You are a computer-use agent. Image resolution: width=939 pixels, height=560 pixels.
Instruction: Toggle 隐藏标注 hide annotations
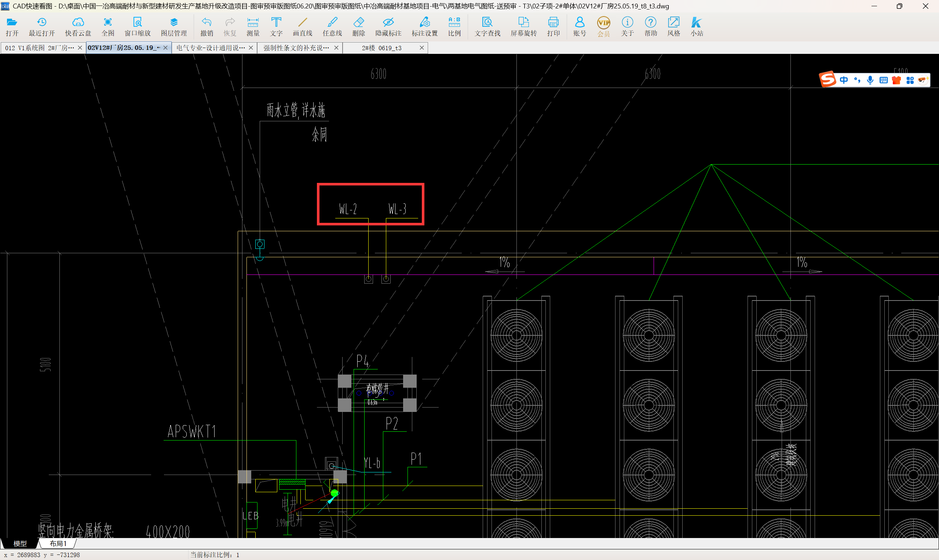tap(388, 26)
